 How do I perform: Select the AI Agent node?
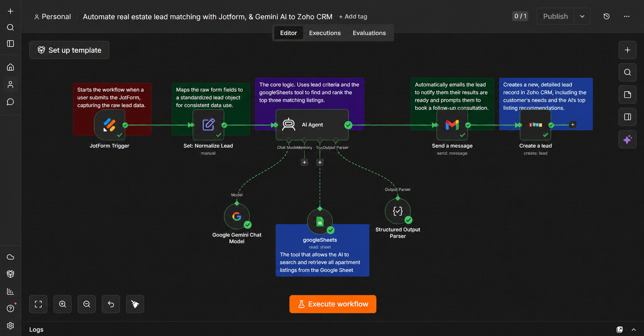coord(312,125)
